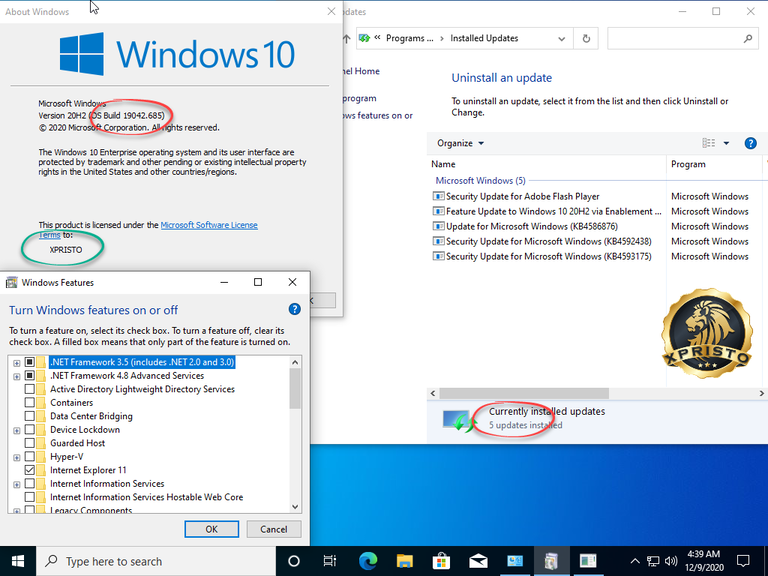
Task: Open help in Windows Features dialog
Action: pyautogui.click(x=294, y=309)
